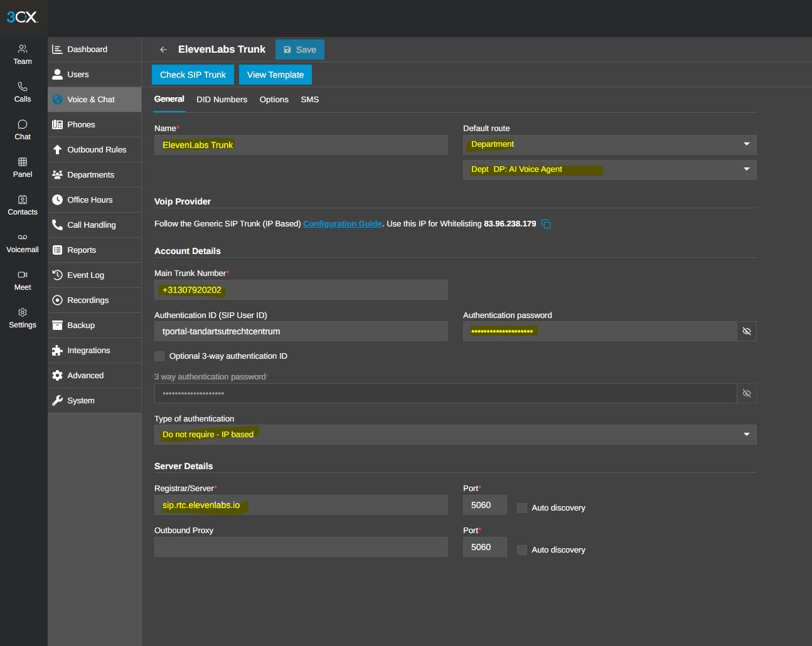This screenshot has height=646, width=812.
Task: Open the Configuration Guide link
Action: click(x=343, y=224)
